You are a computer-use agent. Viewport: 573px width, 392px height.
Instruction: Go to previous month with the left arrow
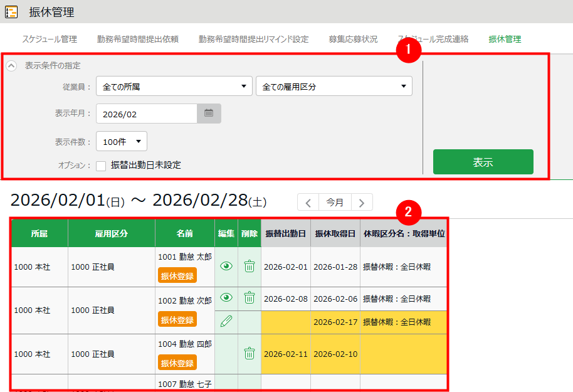[x=308, y=203]
